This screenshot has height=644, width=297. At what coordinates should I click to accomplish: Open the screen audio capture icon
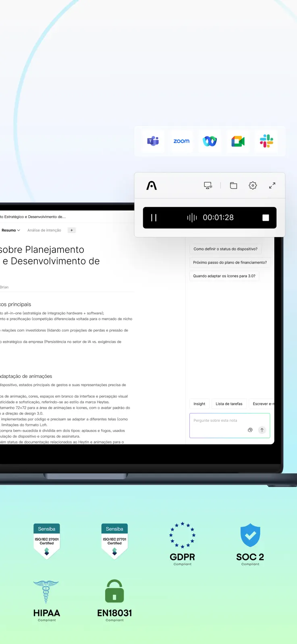(208, 186)
